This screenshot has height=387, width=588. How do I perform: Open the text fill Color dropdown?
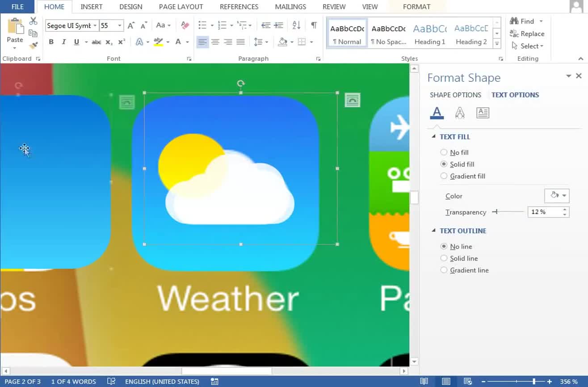pos(557,196)
